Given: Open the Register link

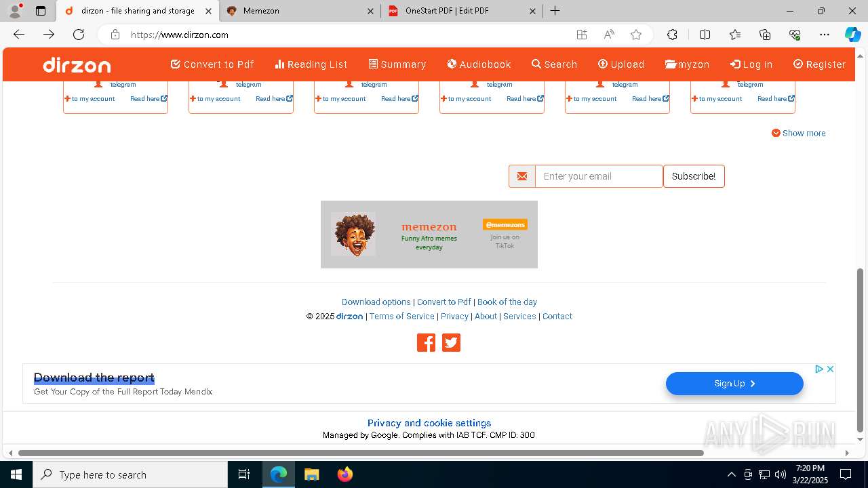Looking at the screenshot, I should tap(820, 64).
